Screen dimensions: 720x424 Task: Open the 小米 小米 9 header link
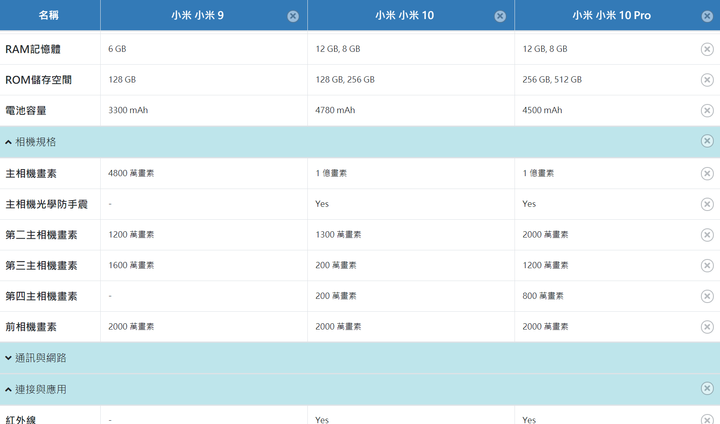coord(197,16)
